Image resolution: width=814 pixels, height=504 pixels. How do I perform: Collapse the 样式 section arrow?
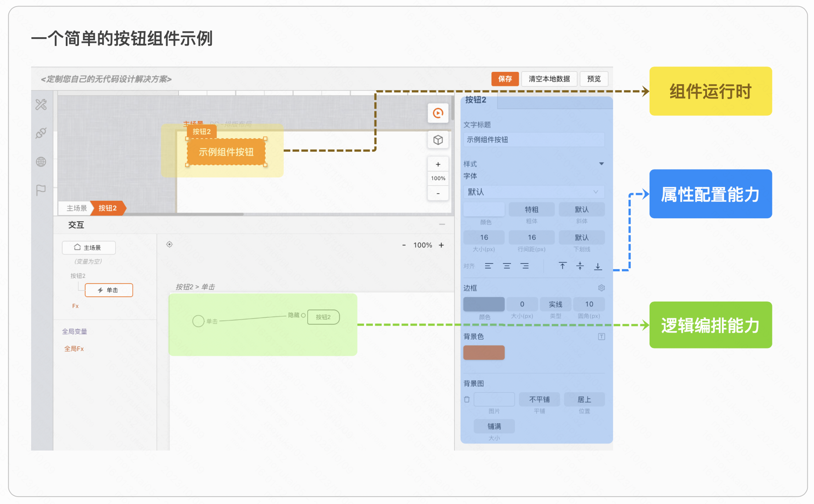pos(601,164)
